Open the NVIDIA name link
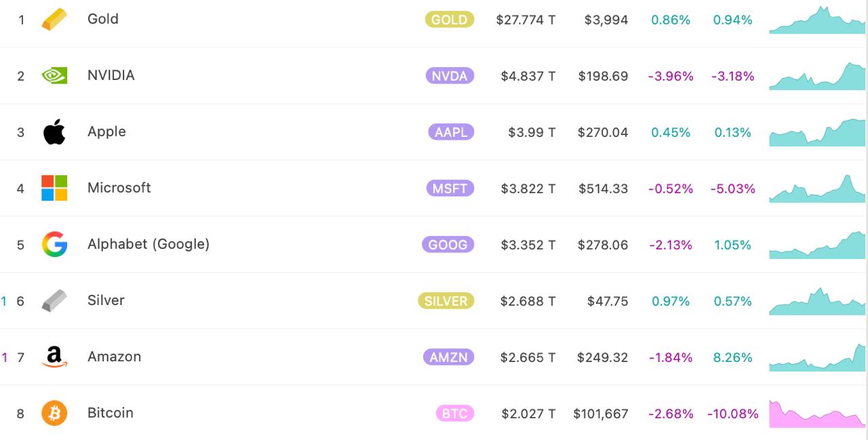The image size is (868, 440). click(111, 75)
